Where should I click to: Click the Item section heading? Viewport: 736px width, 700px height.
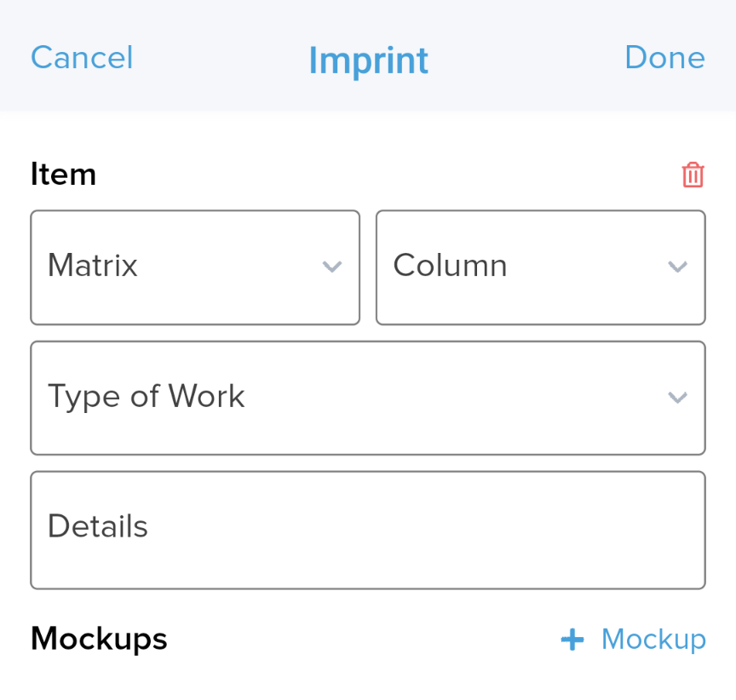pyautogui.click(x=63, y=174)
